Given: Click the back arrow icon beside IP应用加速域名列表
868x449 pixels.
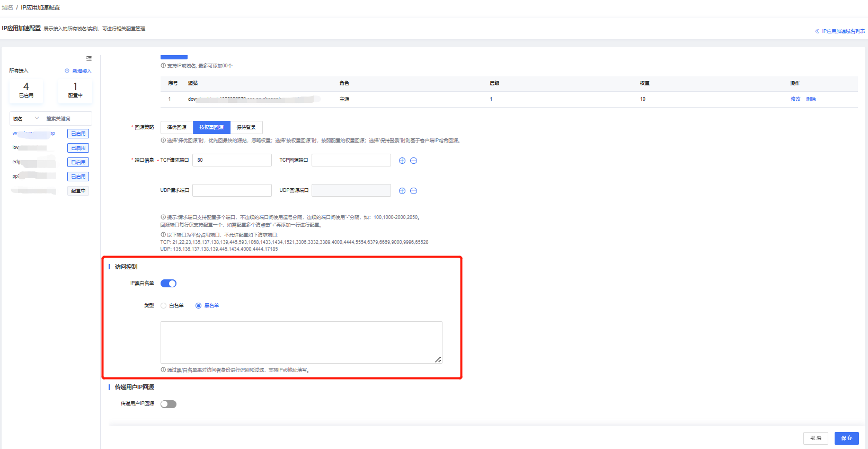Looking at the screenshot, I should pos(817,31).
